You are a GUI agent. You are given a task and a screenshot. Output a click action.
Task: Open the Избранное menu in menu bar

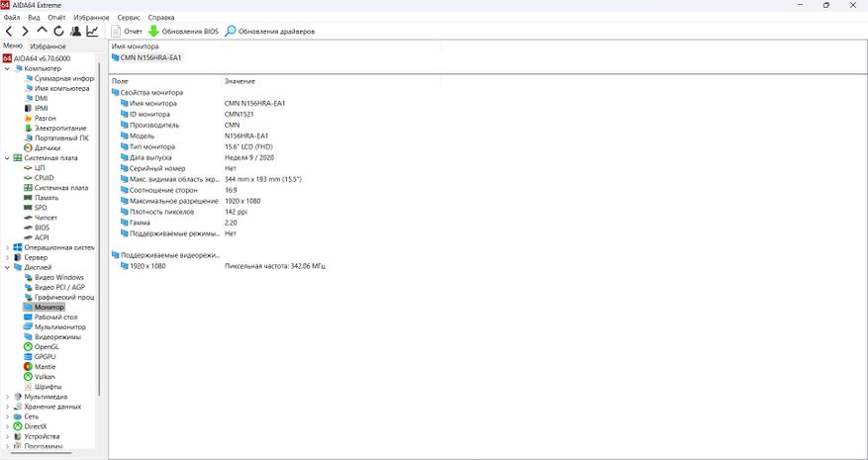pos(91,18)
